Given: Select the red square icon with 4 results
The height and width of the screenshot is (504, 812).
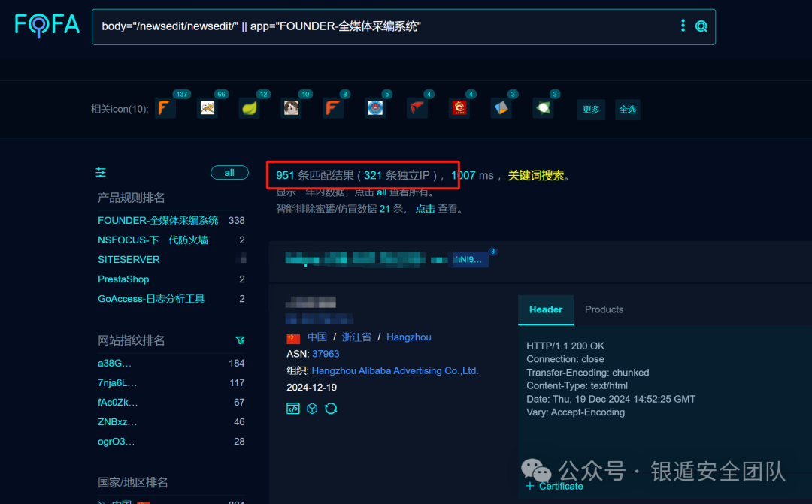Looking at the screenshot, I should [x=459, y=108].
